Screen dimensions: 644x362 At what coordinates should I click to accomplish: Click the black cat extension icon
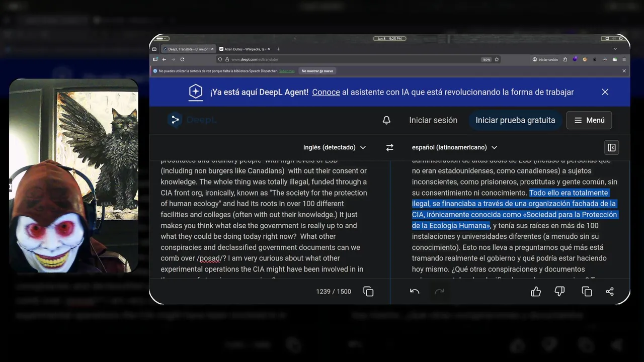595,59
